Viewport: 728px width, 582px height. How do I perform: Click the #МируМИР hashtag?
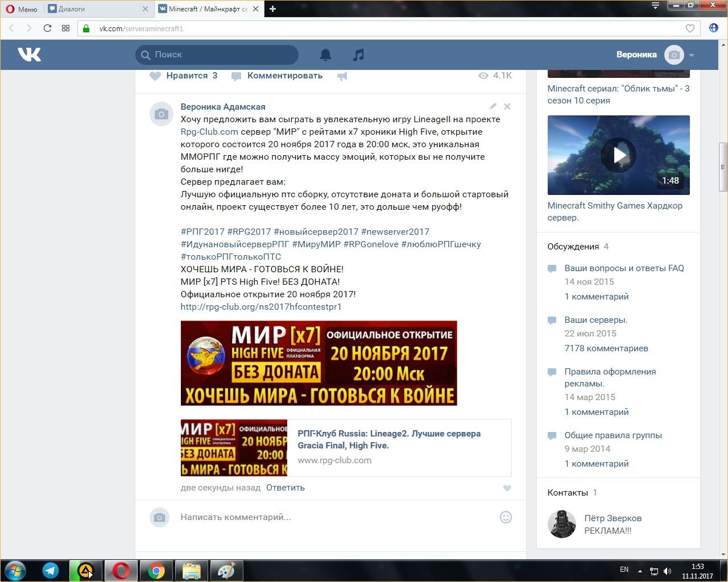(316, 244)
